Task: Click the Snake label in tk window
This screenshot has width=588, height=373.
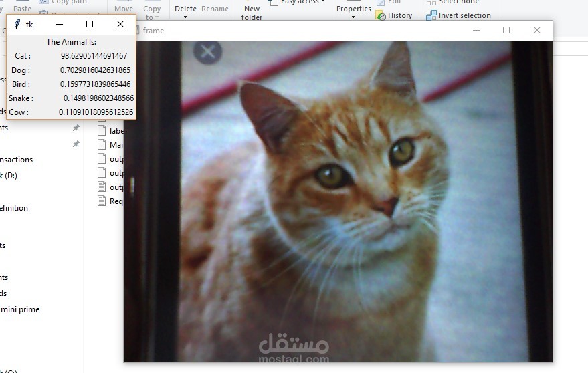Action: click(21, 98)
